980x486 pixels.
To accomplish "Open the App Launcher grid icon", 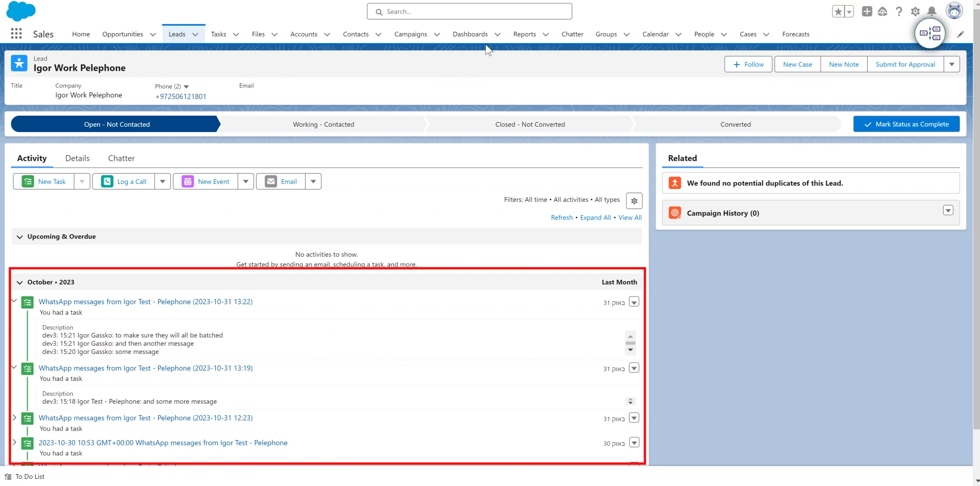I will tap(16, 33).
